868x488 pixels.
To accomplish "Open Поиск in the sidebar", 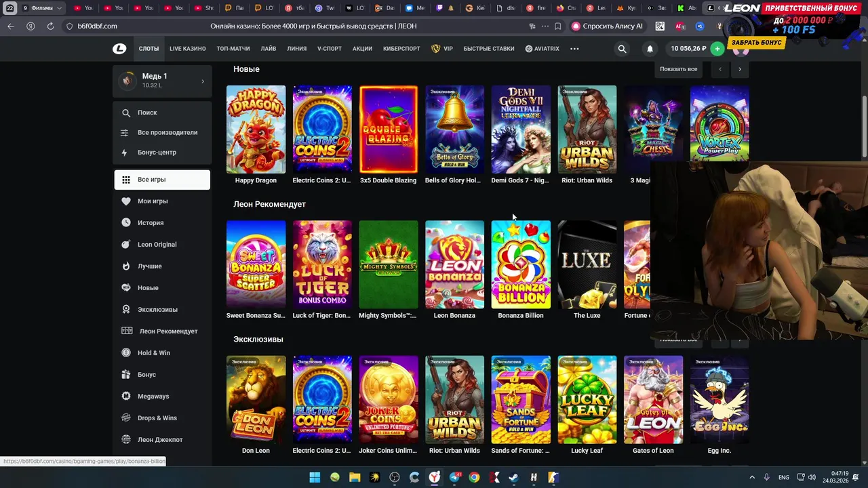I will (x=162, y=113).
